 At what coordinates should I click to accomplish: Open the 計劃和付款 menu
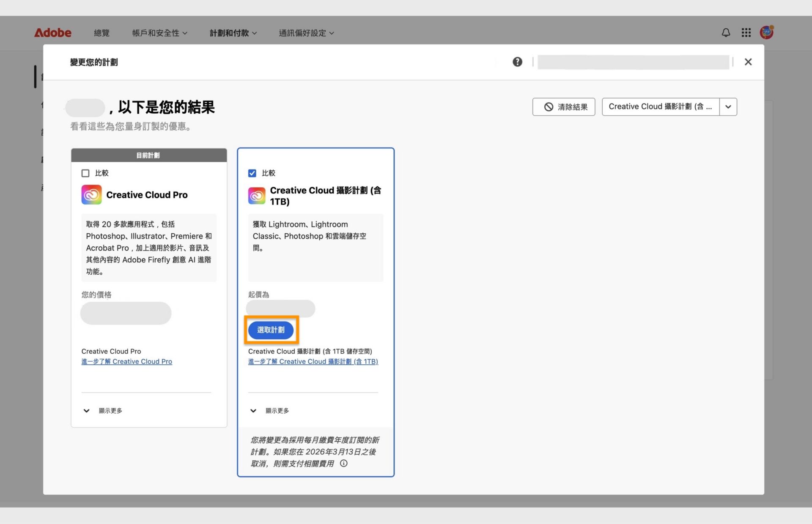click(x=233, y=33)
